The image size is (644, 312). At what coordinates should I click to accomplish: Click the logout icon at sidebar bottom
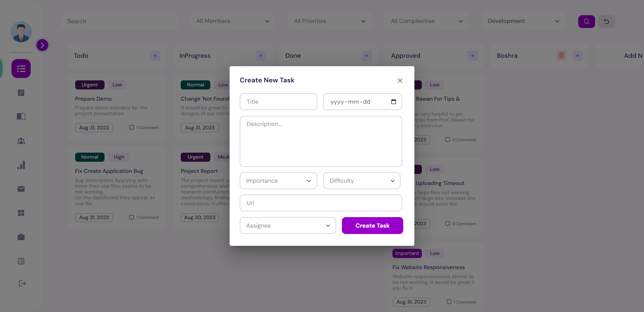[x=22, y=283]
